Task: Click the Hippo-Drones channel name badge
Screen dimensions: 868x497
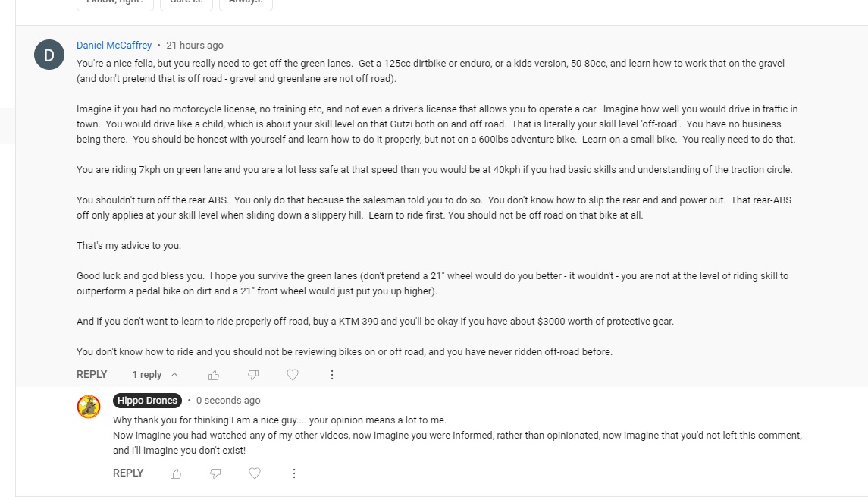Action: [148, 401]
